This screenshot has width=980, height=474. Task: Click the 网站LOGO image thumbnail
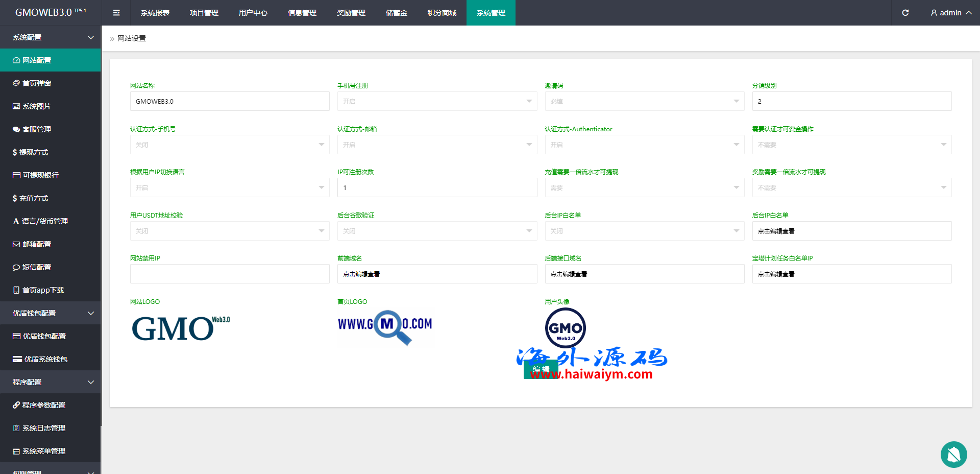(181, 328)
